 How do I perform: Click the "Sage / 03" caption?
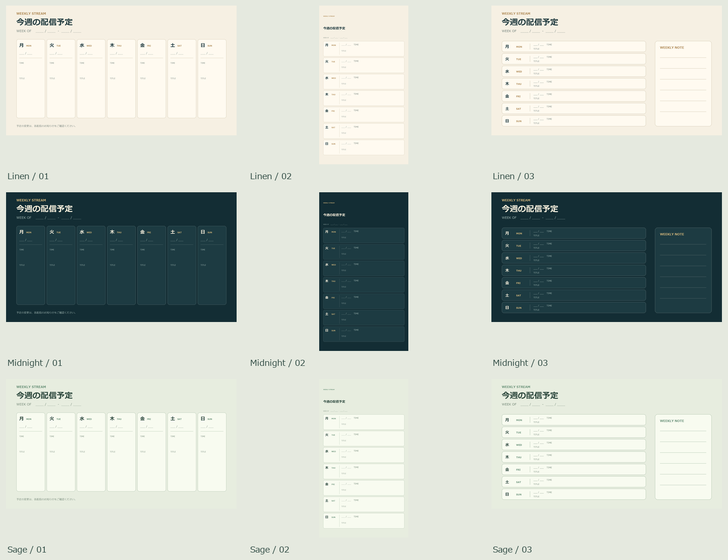click(512, 550)
